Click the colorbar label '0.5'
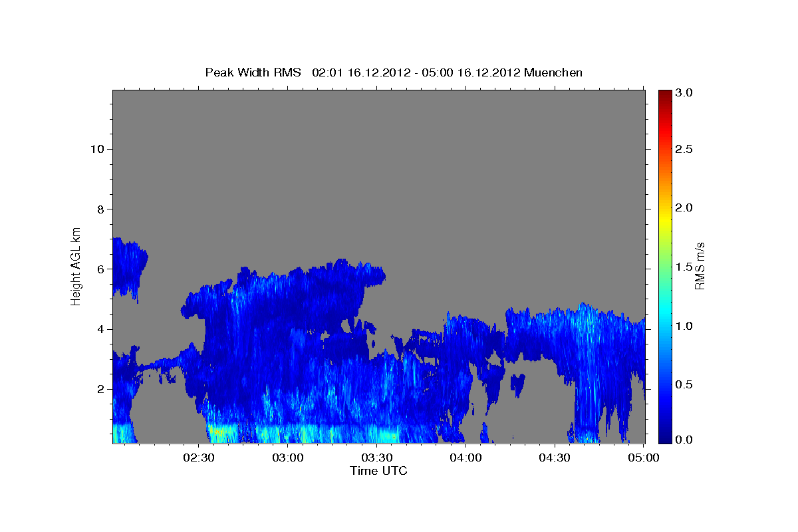 coord(685,384)
